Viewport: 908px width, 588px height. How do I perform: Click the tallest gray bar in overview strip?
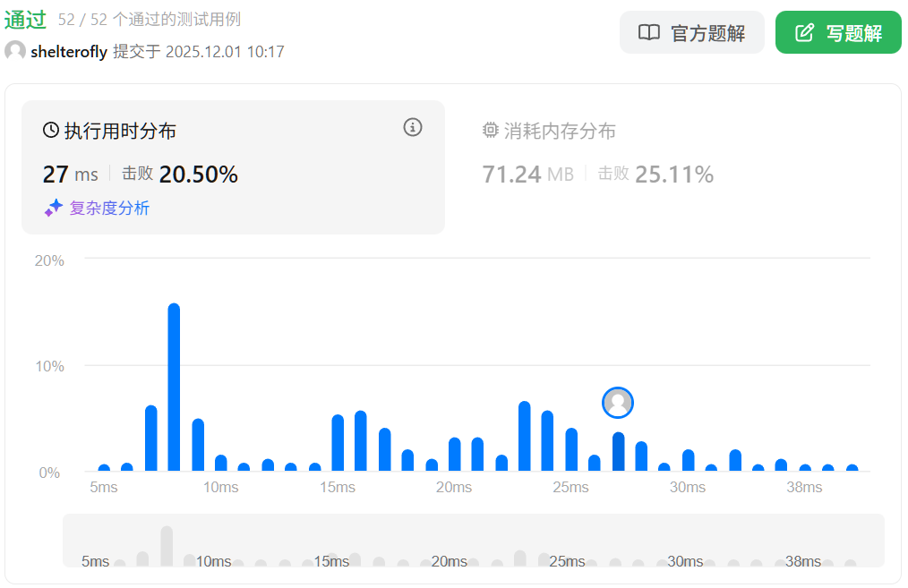167,546
